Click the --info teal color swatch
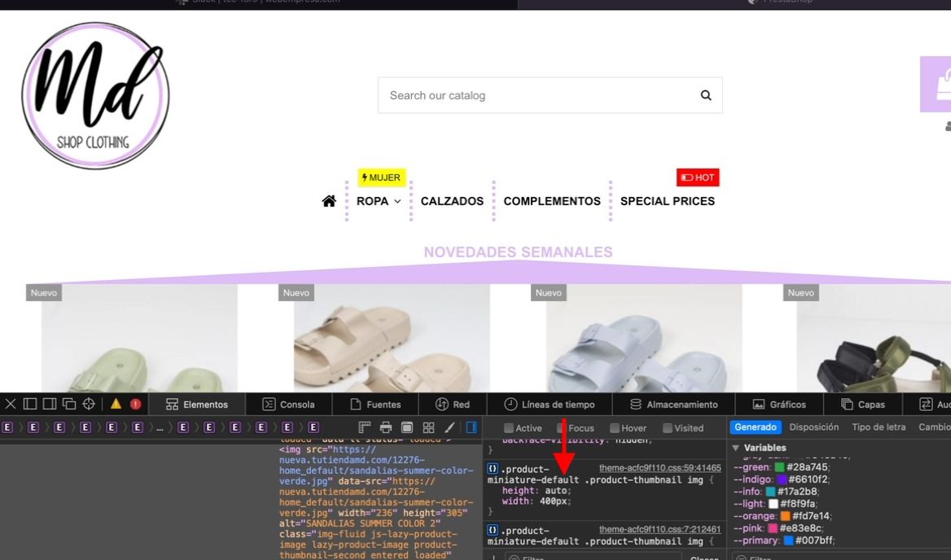This screenshot has width=951, height=560. [x=770, y=492]
